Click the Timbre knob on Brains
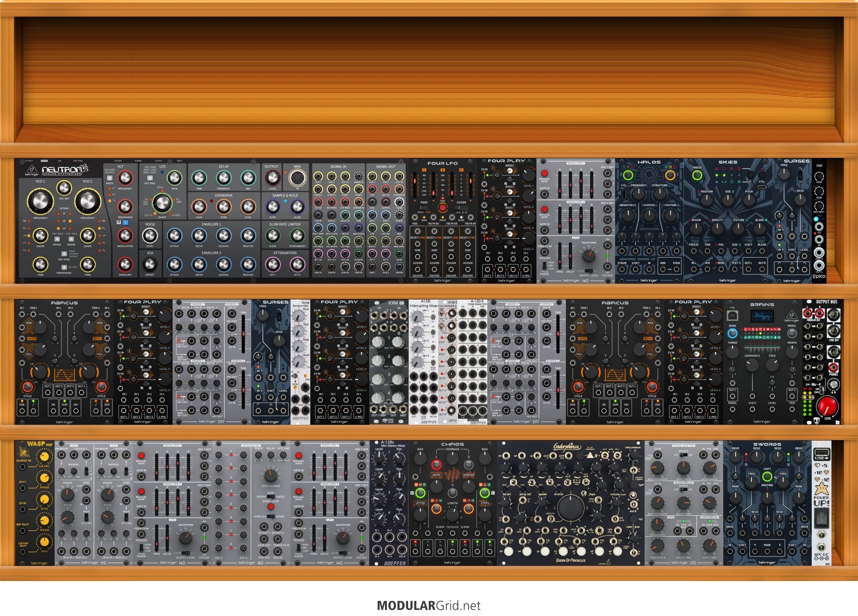Viewport: 858px width, 616px height. (732, 351)
